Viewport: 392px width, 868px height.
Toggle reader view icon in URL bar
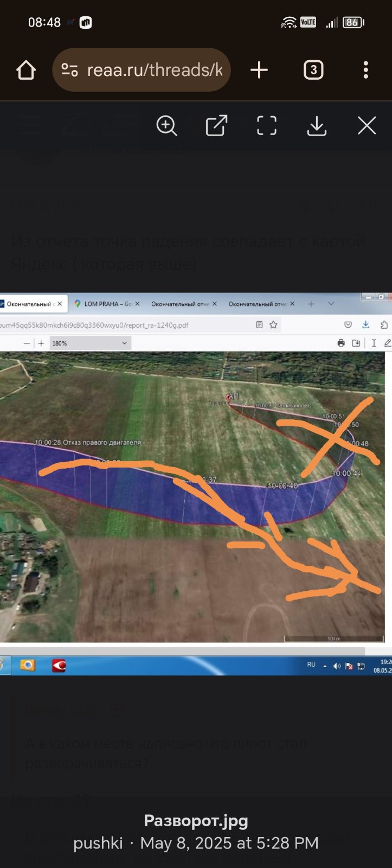point(259,324)
